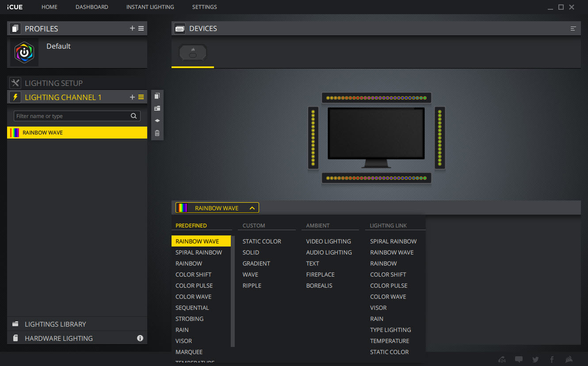Viewport: 588px width, 366px height.
Task: Choose MARQUEE under Predefined
Action: coord(189,352)
